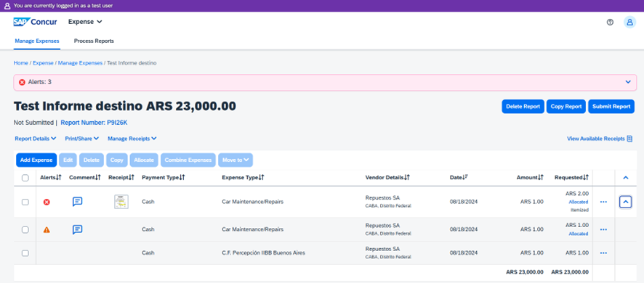The height and width of the screenshot is (283, 644).
Task: Open the View Available Receipts link
Action: (600, 139)
